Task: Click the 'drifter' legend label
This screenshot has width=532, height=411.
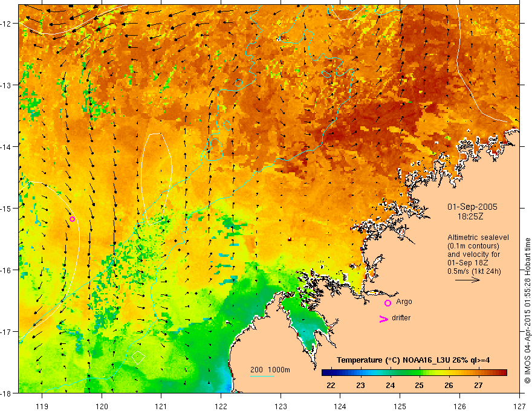Action: tap(401, 318)
